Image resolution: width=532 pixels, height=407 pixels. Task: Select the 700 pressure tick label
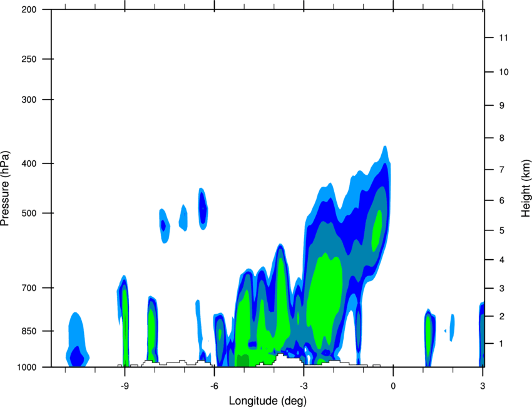click(29, 288)
